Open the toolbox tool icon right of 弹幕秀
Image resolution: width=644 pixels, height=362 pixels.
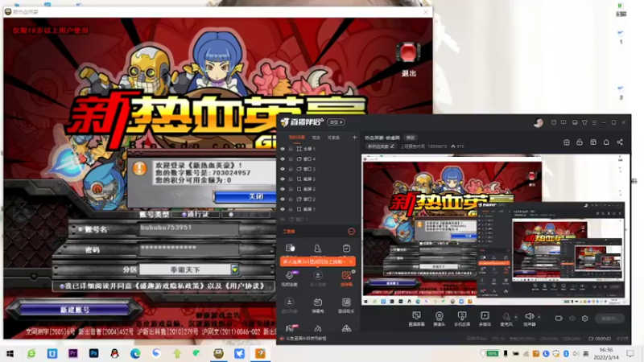[346, 305]
